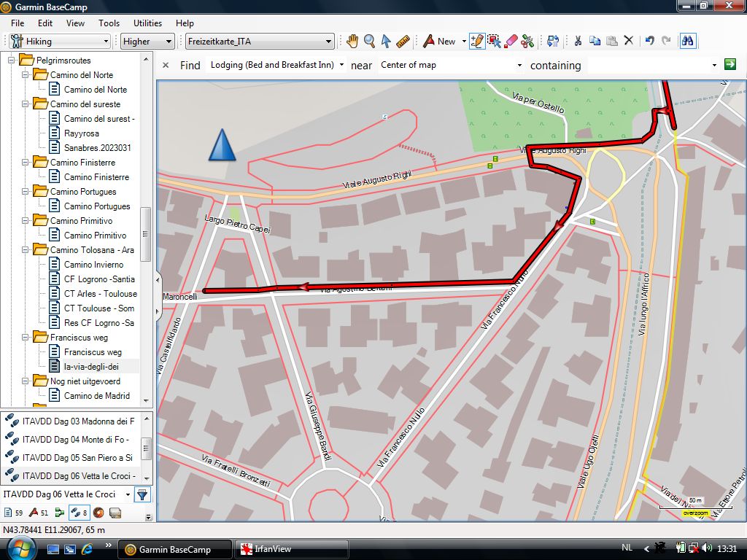Open the Freizeitkarte_ITA map dropdown
Viewport: 747px width, 560px height.
(259, 42)
